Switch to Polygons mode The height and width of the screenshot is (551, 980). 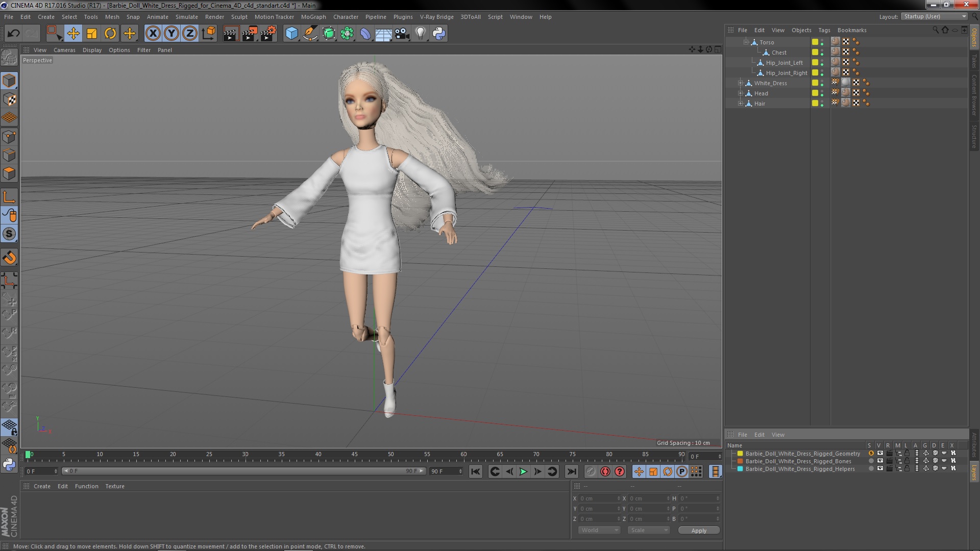pyautogui.click(x=9, y=174)
